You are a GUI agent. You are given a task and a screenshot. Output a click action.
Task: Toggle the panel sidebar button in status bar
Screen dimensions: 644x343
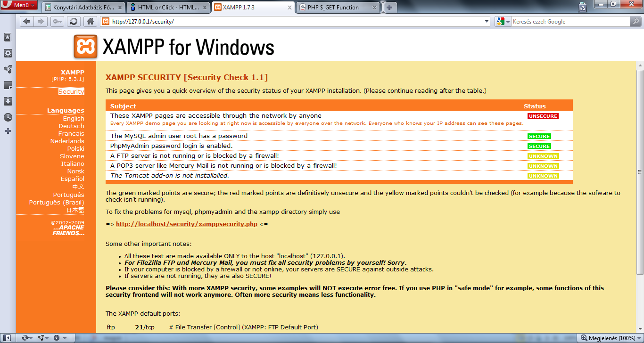(x=8, y=338)
